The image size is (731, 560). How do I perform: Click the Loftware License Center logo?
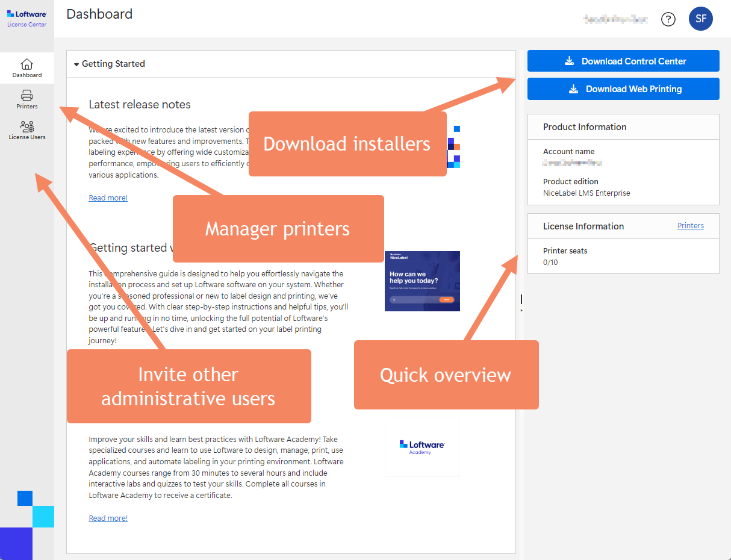27,17
